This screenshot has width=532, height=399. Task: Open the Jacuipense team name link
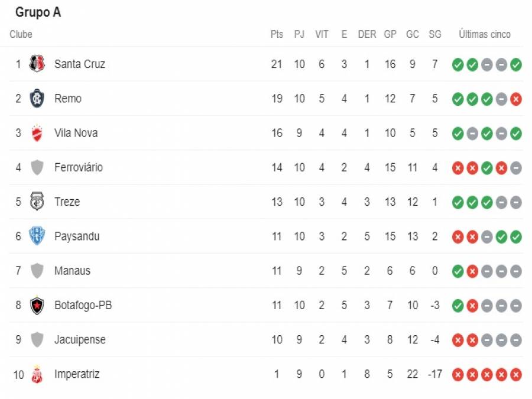click(80, 340)
